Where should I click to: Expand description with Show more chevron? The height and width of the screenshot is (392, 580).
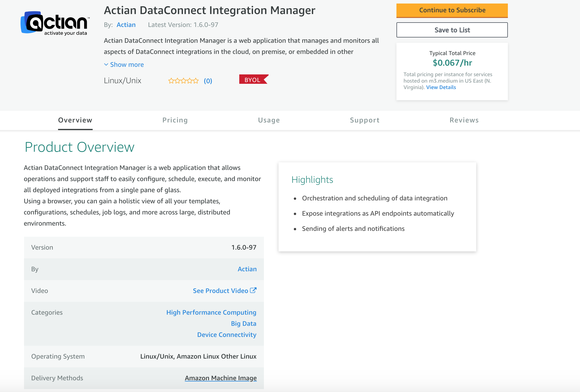click(x=106, y=64)
